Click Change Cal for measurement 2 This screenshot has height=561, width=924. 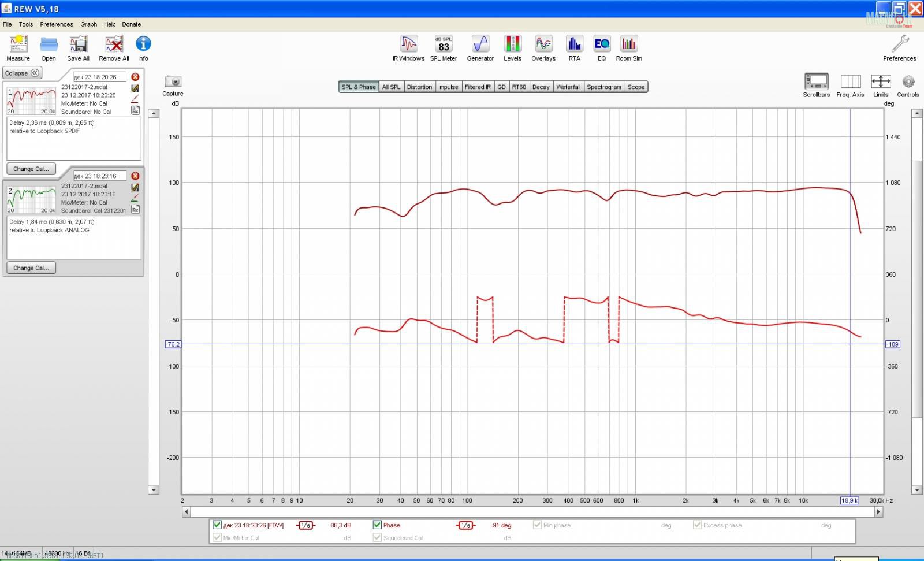coord(31,268)
